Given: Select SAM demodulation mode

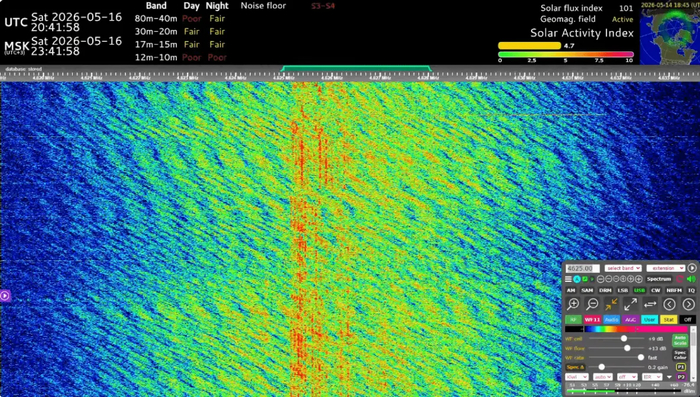Looking at the screenshot, I should tap(587, 290).
